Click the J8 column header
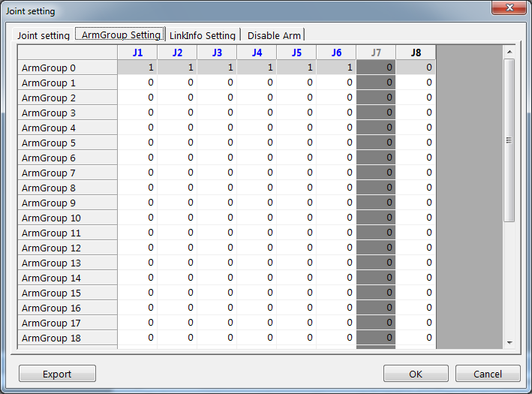This screenshot has height=394, width=532. click(x=416, y=53)
